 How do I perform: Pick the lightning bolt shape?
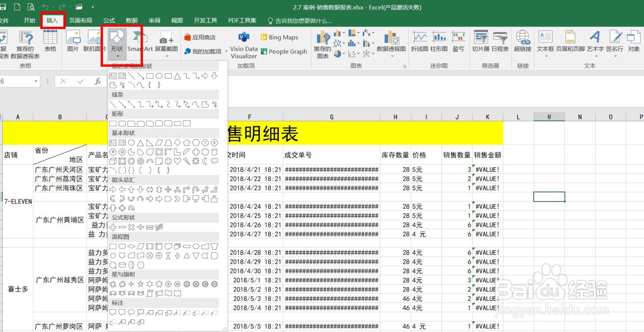pos(186,161)
